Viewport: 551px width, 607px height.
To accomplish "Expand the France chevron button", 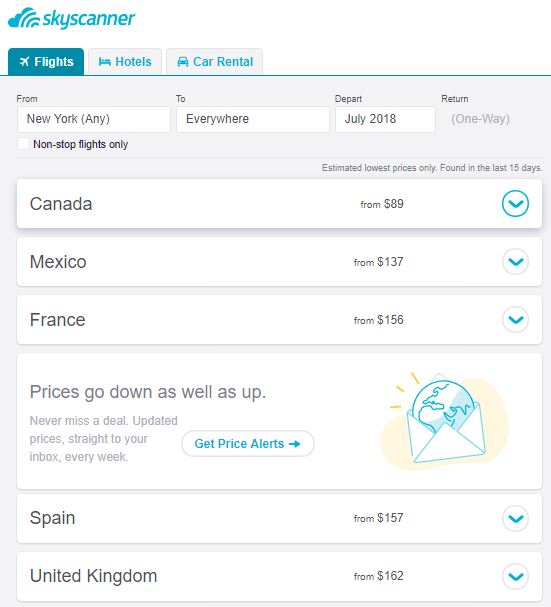I will click(515, 320).
